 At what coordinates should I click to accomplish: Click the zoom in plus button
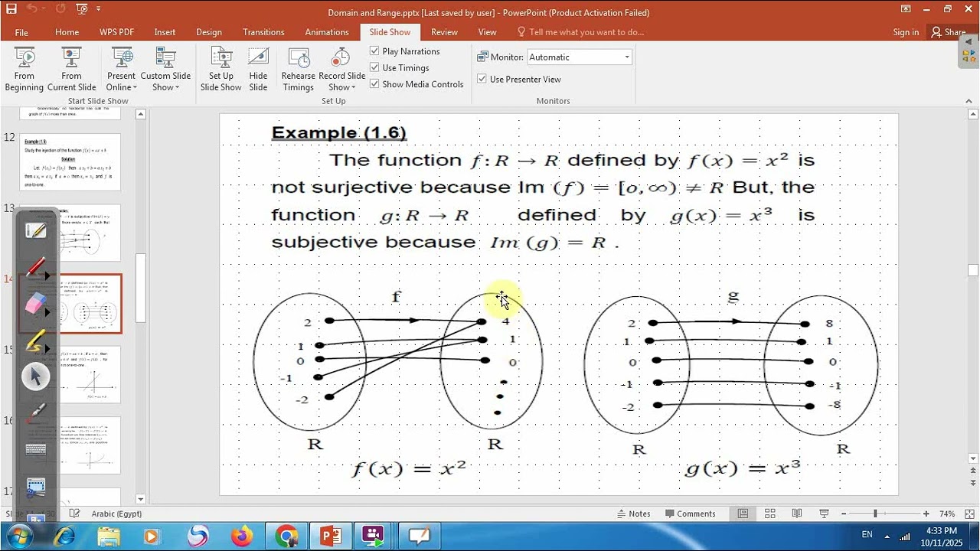point(926,514)
